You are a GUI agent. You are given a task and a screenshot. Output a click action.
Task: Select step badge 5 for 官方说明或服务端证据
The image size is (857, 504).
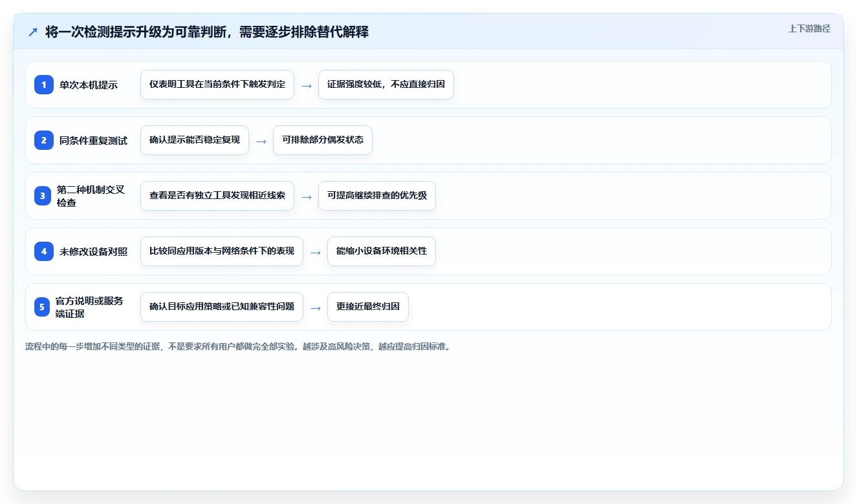[x=42, y=307]
